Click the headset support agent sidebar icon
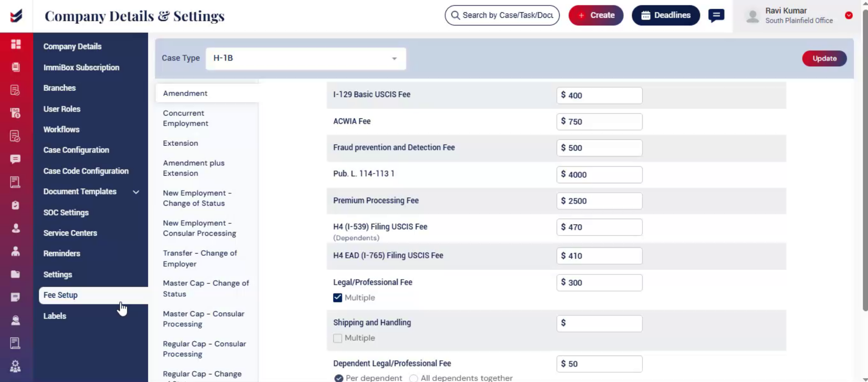This screenshot has width=868, height=382. click(15, 320)
